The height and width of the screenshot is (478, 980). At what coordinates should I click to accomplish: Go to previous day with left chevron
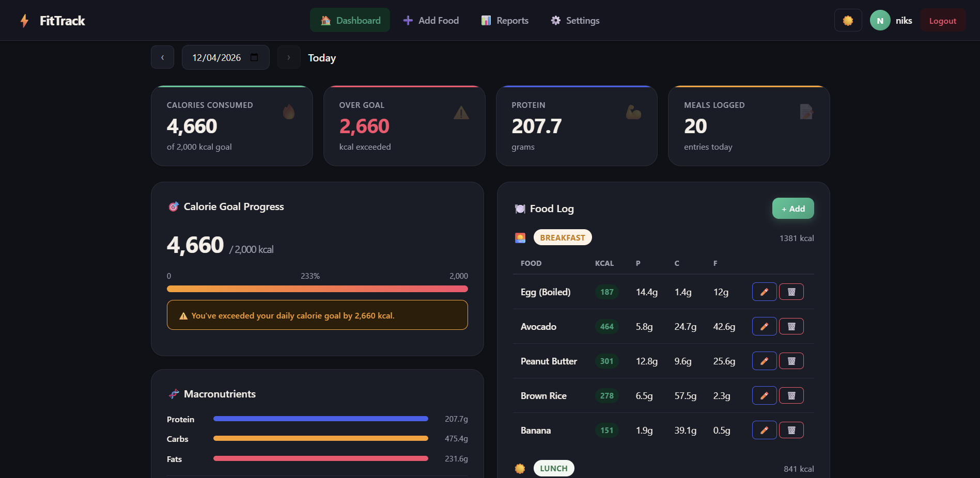pyautogui.click(x=162, y=57)
